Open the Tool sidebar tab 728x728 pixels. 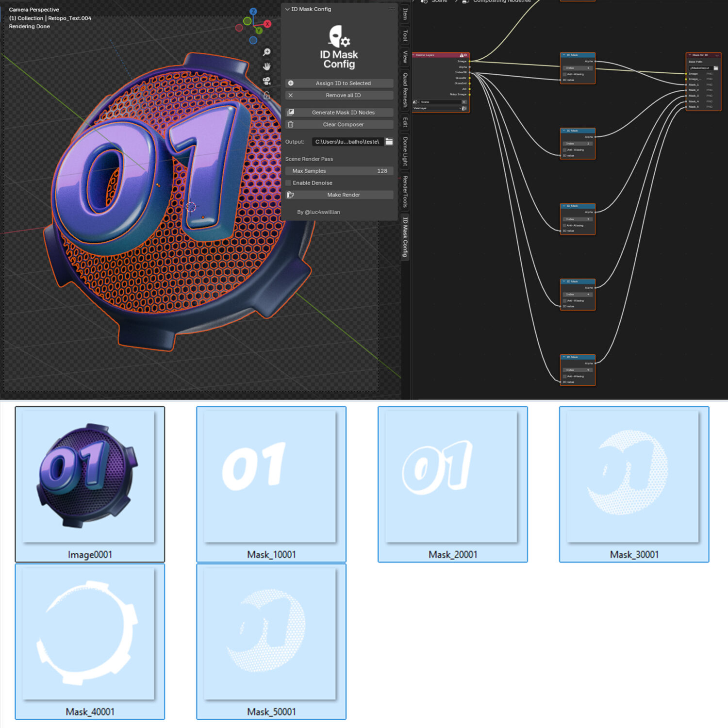[405, 35]
